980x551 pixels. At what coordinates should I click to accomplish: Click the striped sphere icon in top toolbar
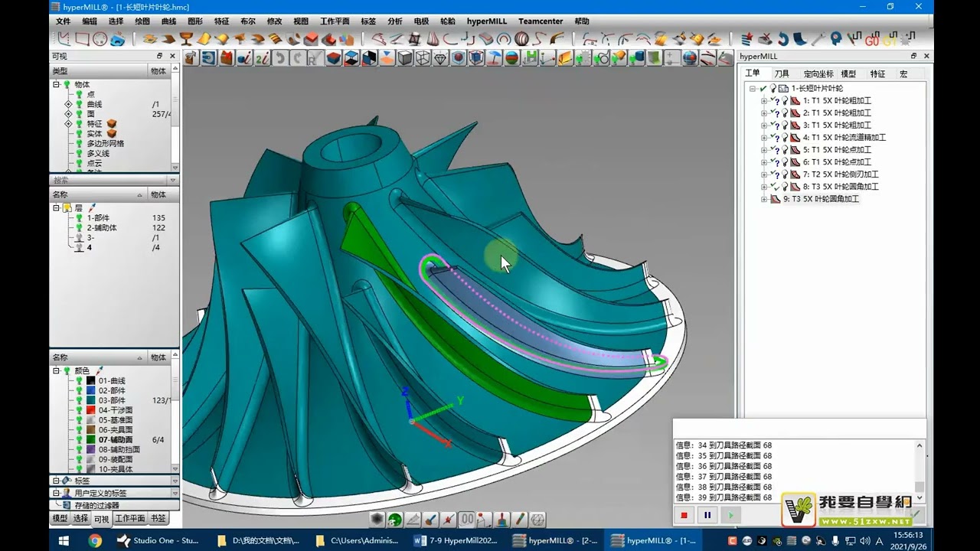pyautogui.click(x=521, y=38)
